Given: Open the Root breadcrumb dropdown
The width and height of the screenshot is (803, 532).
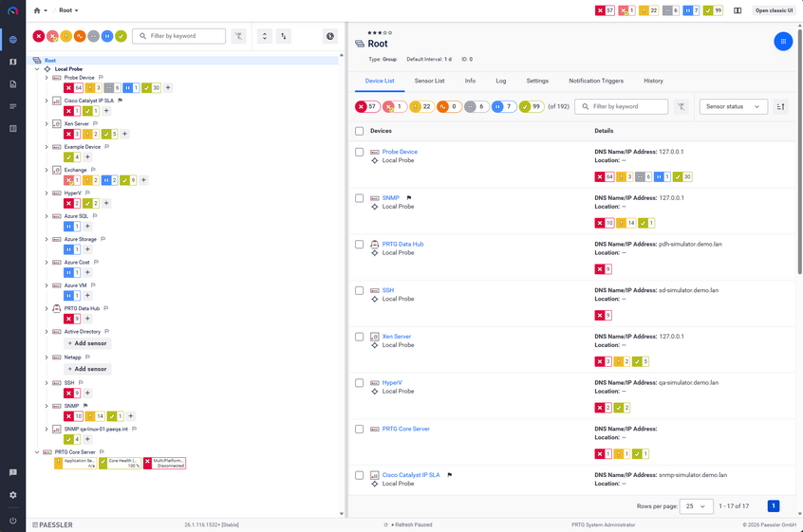Looking at the screenshot, I should click(x=68, y=10).
